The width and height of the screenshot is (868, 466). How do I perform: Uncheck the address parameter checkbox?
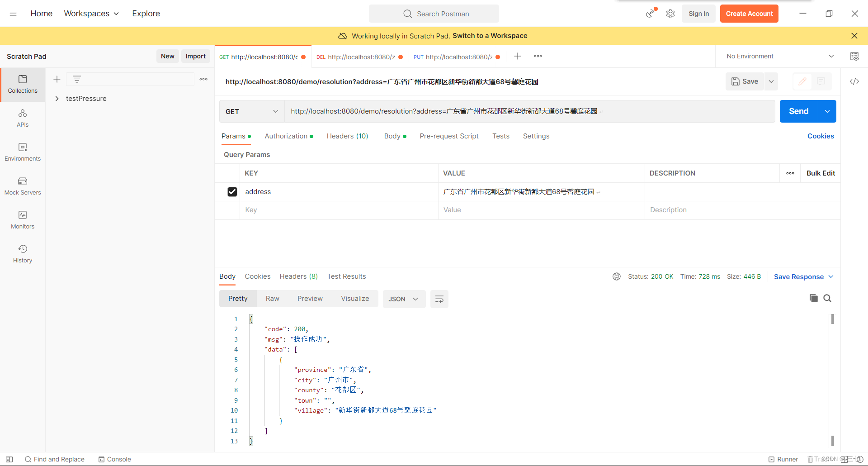tap(232, 192)
